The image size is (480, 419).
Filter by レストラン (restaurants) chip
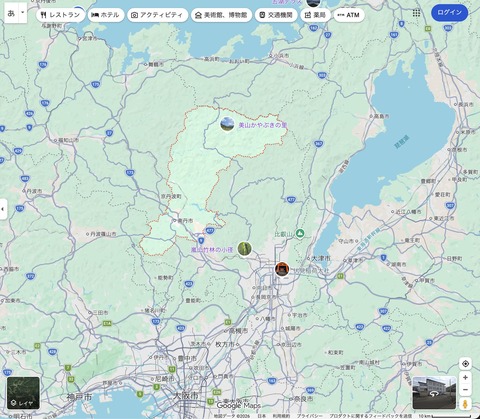(x=60, y=15)
